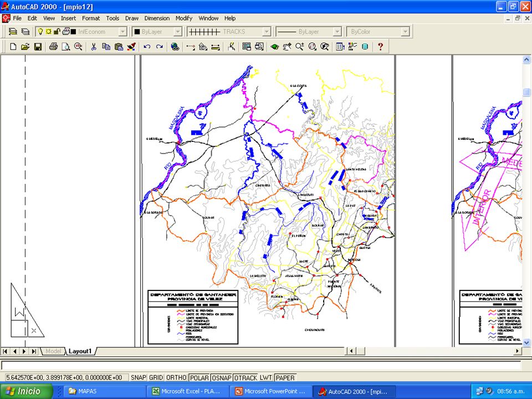The height and width of the screenshot is (399, 532).
Task: Open the Properties window icon
Action: pos(352,47)
